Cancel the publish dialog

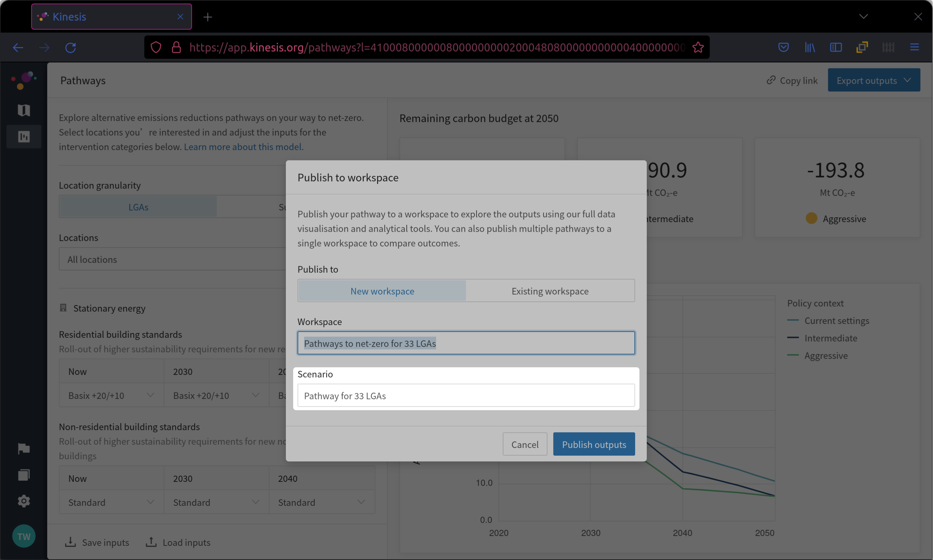pyautogui.click(x=525, y=444)
